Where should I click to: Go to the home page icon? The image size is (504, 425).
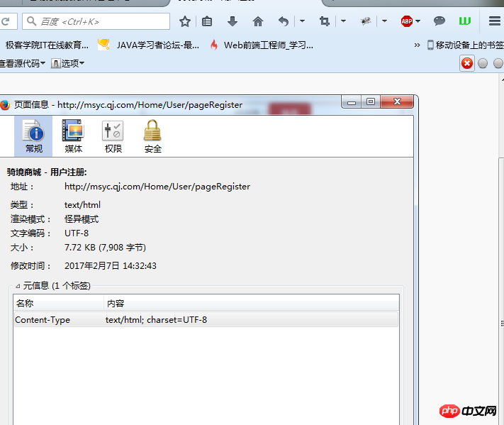tap(258, 21)
